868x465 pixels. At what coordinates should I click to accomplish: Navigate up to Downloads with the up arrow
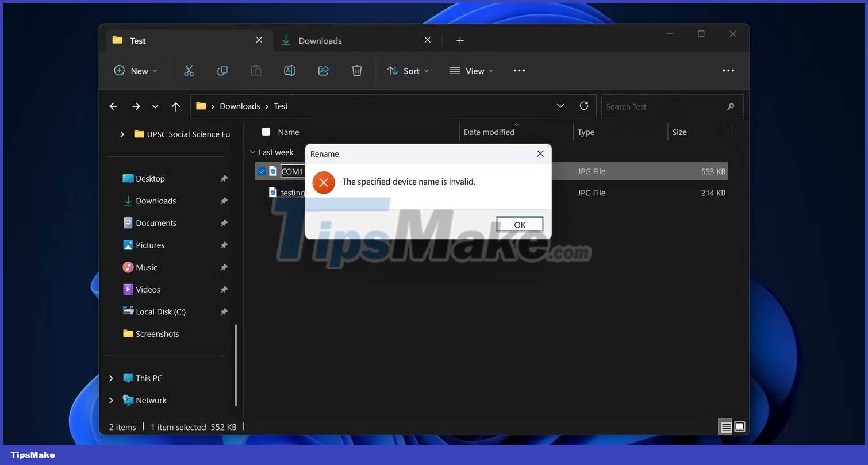[x=176, y=106]
